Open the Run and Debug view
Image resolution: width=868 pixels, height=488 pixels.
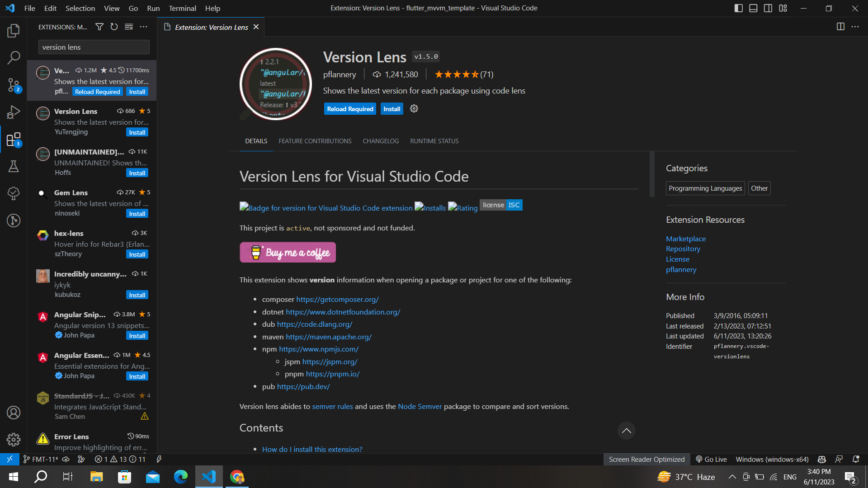14,112
